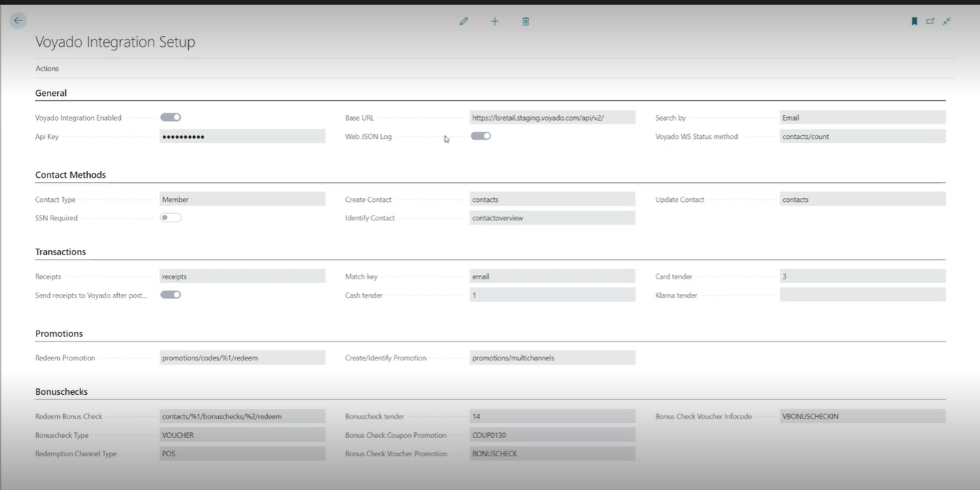This screenshot has height=490, width=980.
Task: Click the Update Contact field
Action: coord(863,200)
